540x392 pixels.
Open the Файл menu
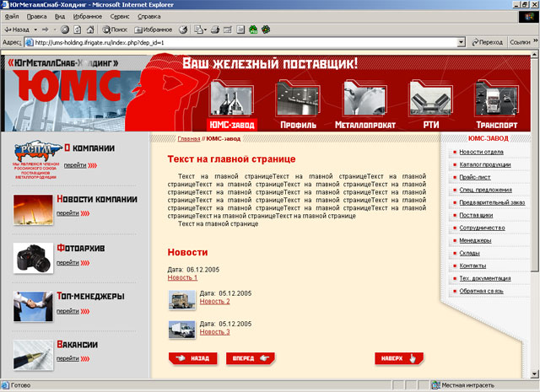(x=12, y=16)
